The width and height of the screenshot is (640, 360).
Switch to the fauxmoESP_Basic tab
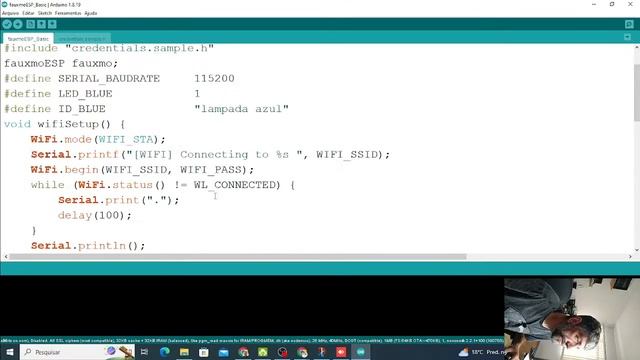pos(28,39)
